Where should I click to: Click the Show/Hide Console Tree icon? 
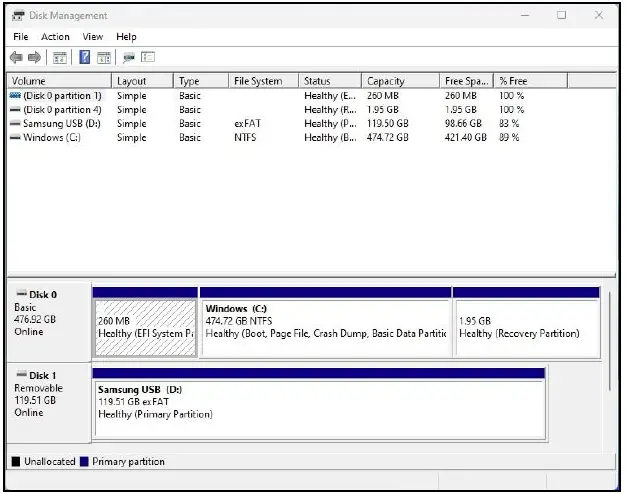[60, 58]
